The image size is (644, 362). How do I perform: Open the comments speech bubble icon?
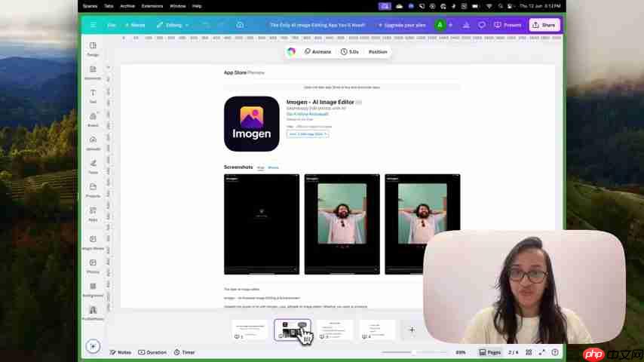pos(482,25)
